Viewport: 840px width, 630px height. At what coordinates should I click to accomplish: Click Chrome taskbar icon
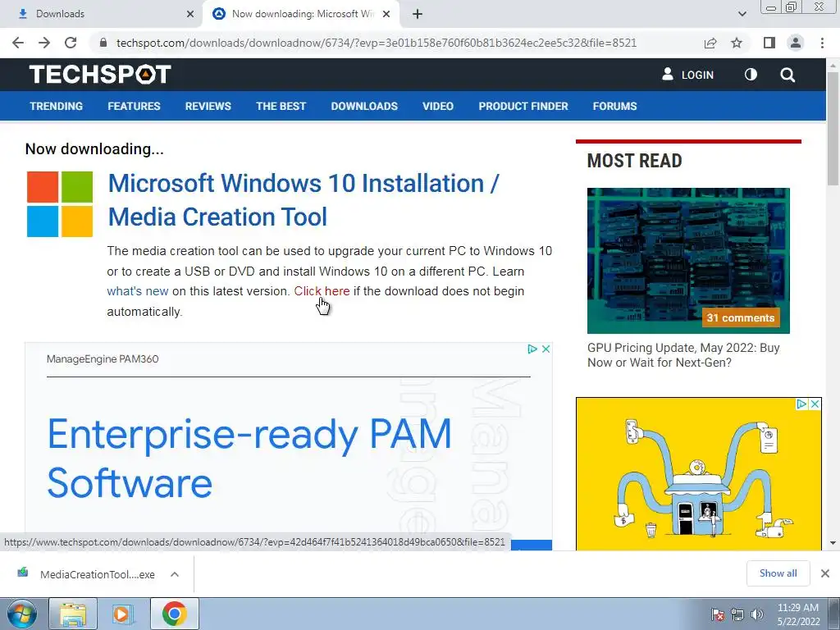coord(174,614)
